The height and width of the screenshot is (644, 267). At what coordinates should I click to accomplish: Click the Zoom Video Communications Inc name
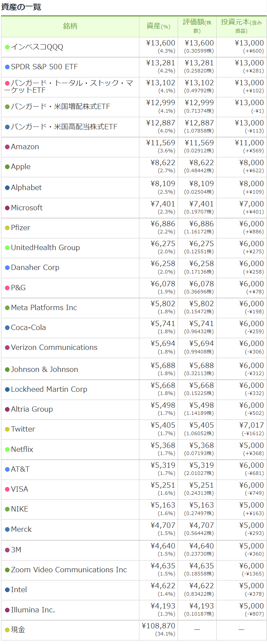(69, 570)
